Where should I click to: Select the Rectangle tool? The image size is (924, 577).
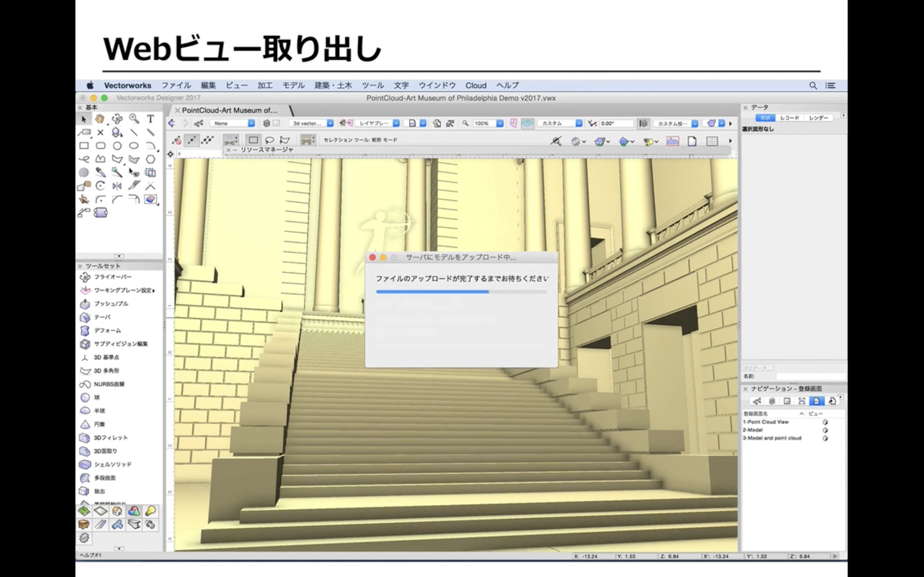pos(84,146)
